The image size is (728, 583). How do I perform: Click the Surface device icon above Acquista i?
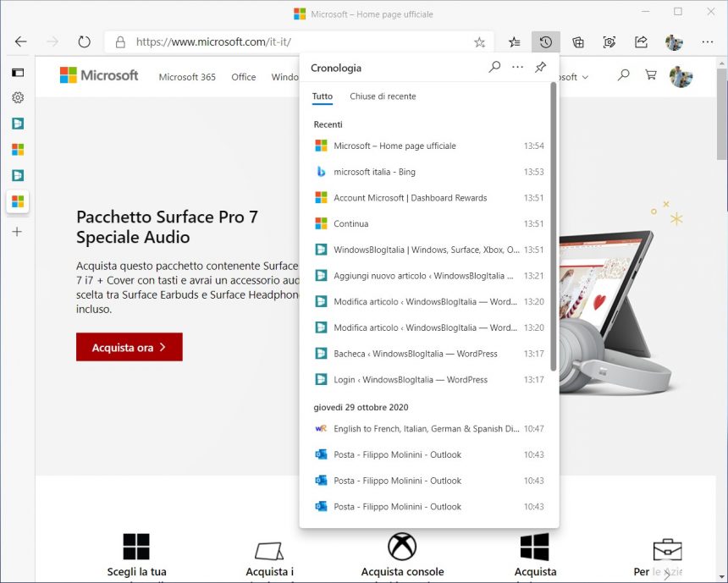click(269, 551)
